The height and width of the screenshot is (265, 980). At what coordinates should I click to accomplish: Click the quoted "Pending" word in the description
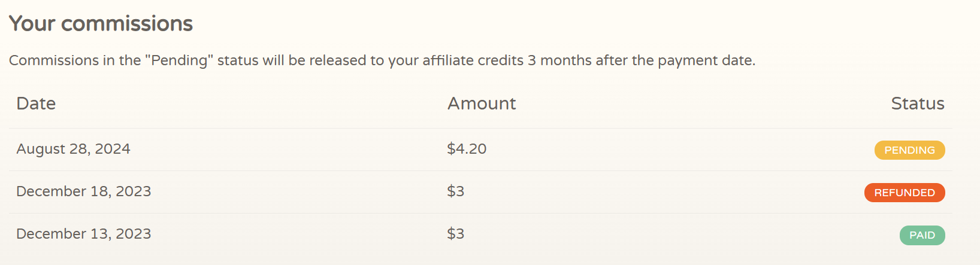[x=179, y=60]
